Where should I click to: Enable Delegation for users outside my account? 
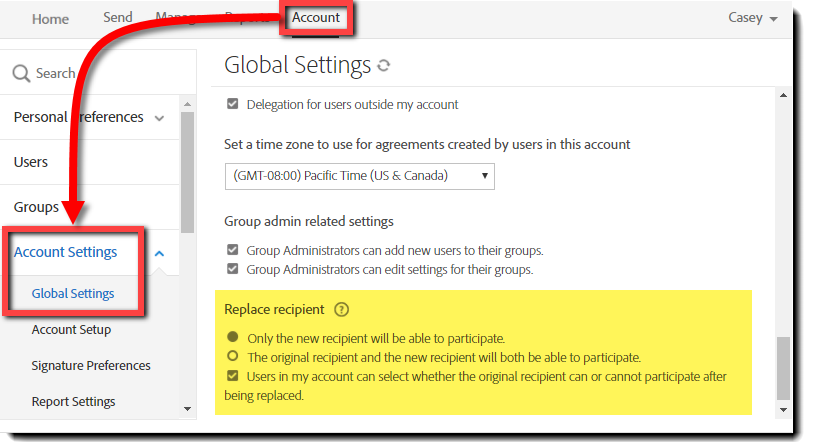pos(233,104)
